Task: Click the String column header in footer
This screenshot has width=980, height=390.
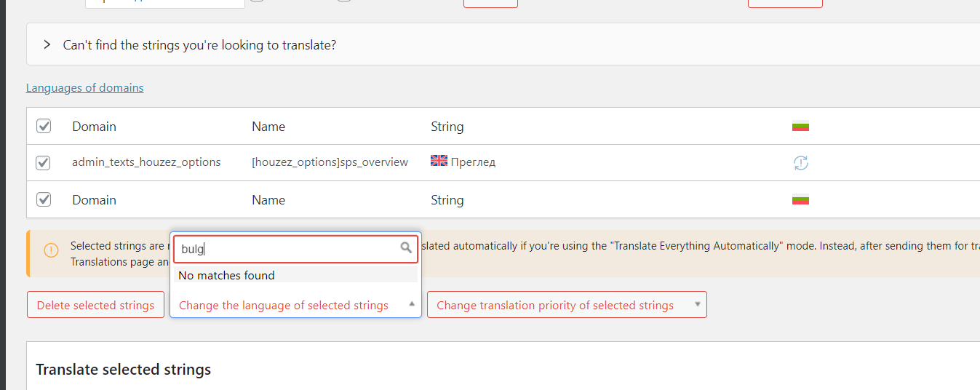Action: [447, 200]
